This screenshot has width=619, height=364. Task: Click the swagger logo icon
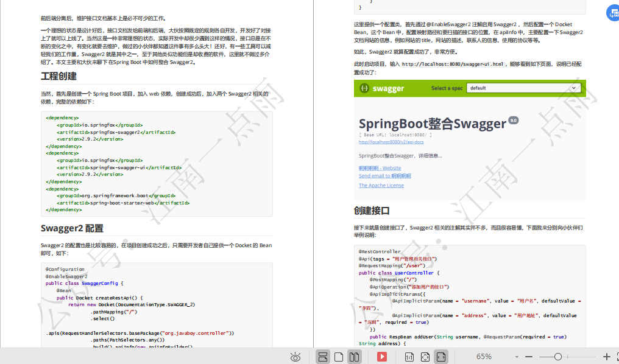[364, 88]
